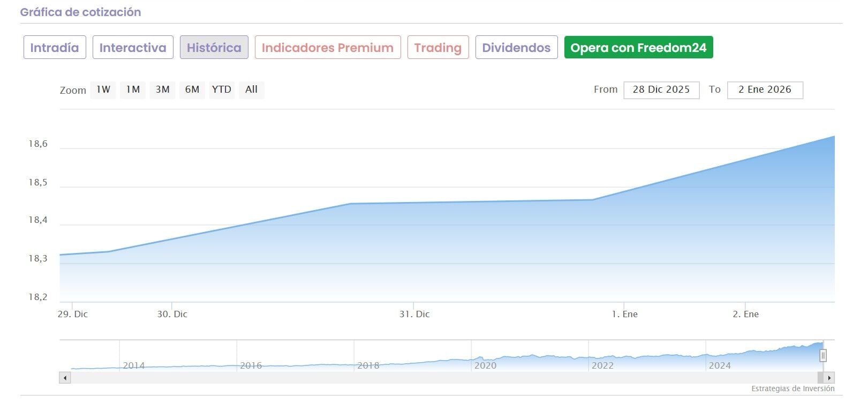Viewport: 868px width, 411px height.
Task: Set zoom range to 1W
Action: [103, 89]
